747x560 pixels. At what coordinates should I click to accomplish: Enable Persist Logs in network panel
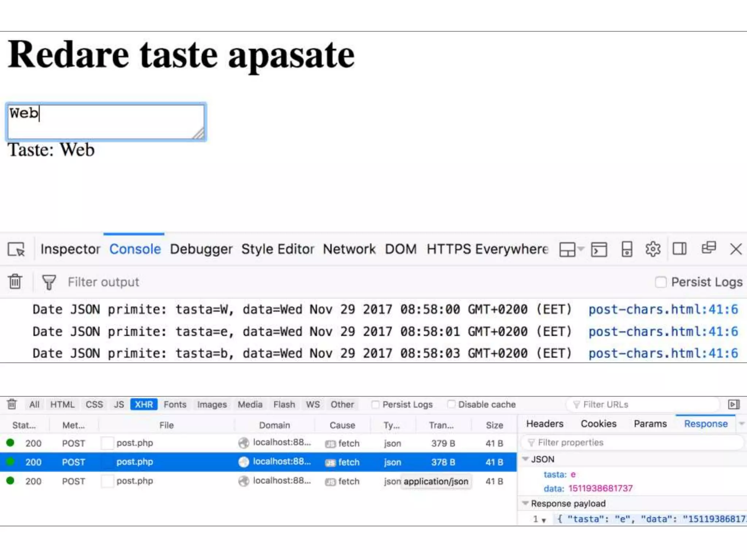(x=375, y=404)
